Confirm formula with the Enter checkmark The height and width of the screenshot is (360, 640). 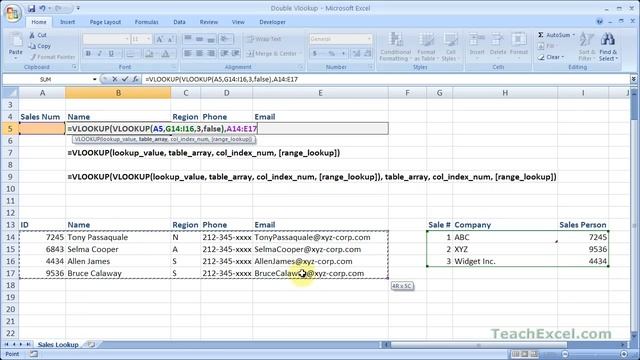pyautogui.click(x=125, y=79)
